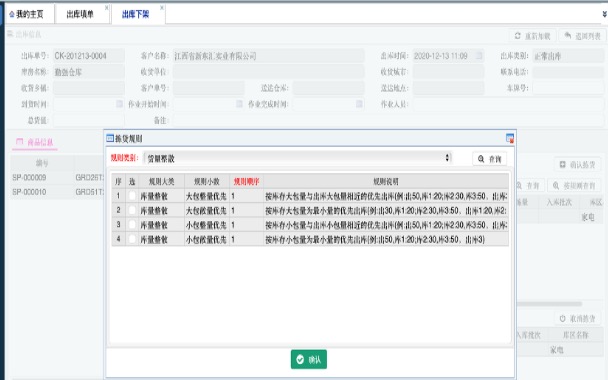Click the green 确认 confirm button

[x=309, y=359]
